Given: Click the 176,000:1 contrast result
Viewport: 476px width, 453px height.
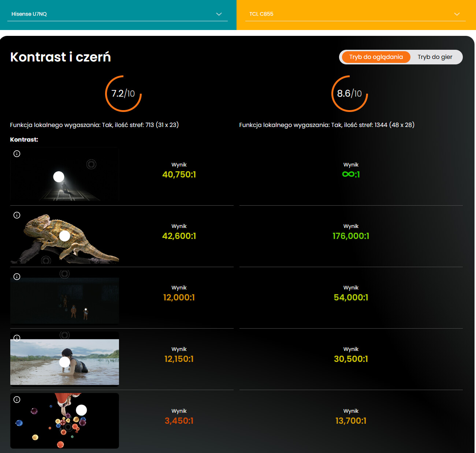Looking at the screenshot, I should 351,236.
